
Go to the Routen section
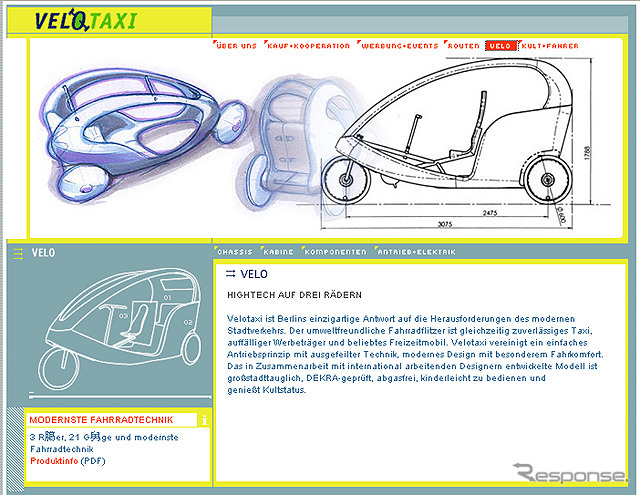click(462, 46)
